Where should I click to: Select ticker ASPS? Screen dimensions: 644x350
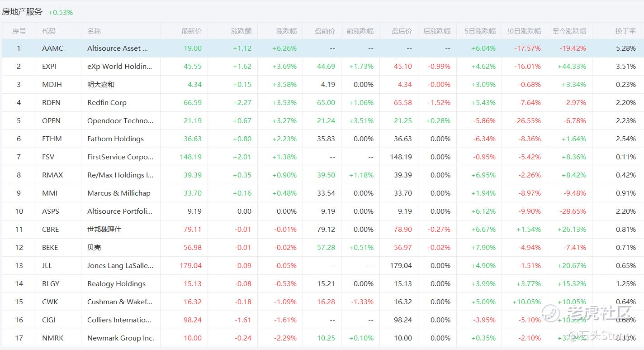51,211
